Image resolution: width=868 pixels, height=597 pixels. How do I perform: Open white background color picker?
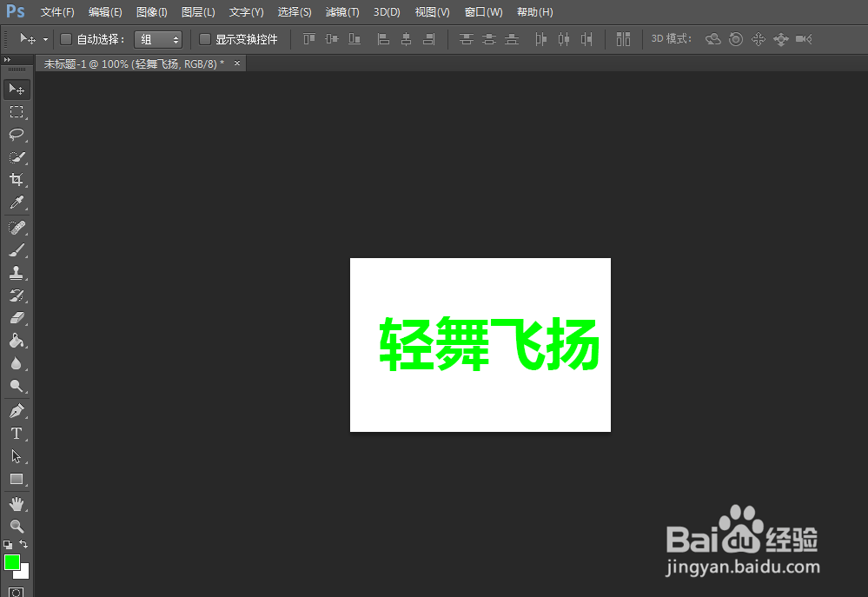(23, 573)
